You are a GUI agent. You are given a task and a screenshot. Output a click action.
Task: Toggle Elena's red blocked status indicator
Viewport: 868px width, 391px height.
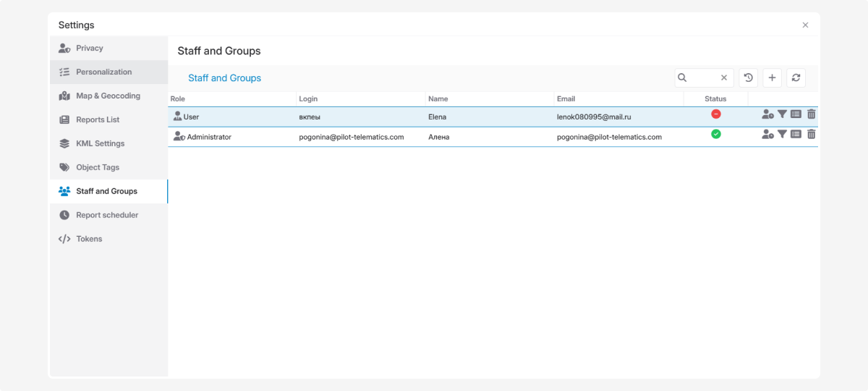tap(715, 114)
